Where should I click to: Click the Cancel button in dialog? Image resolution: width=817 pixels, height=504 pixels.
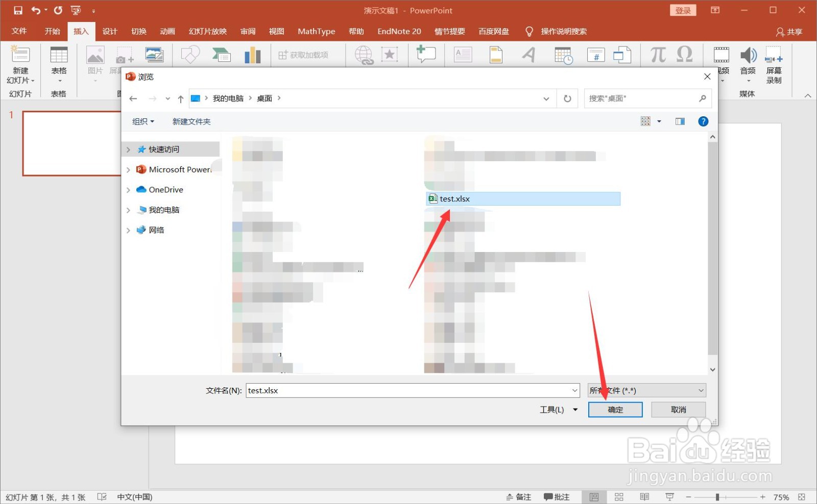(x=679, y=410)
